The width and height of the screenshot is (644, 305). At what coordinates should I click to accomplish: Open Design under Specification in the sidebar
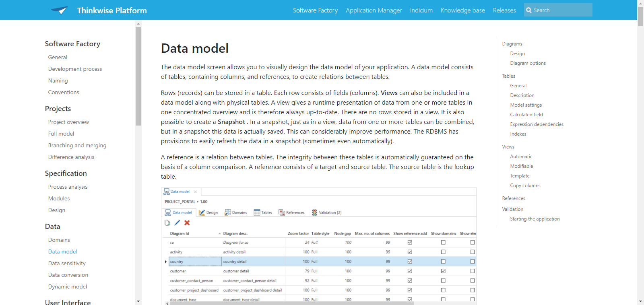click(x=57, y=210)
